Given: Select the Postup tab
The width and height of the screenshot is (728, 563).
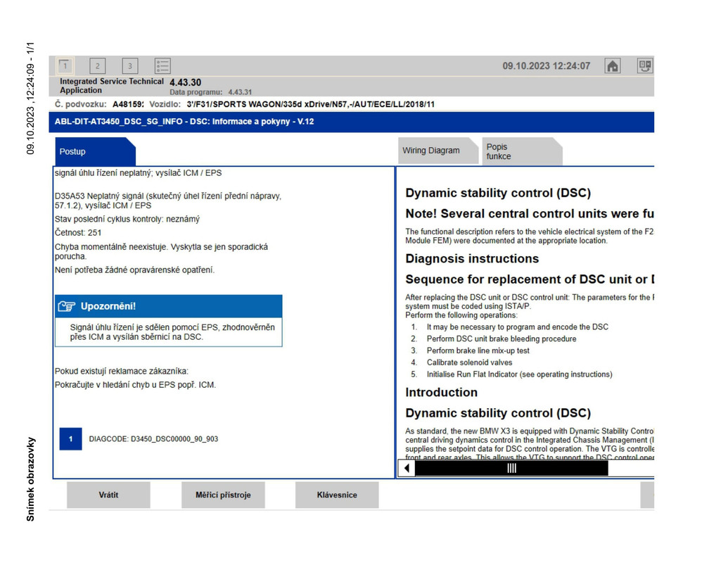Looking at the screenshot, I should pyautogui.click(x=95, y=151).
